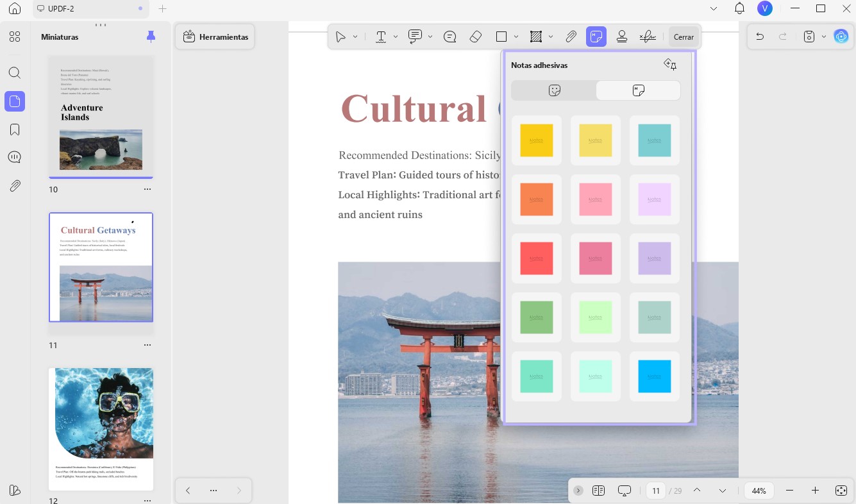Click the attachment paperclip tool in toolbar
Viewport: 856px width, 504px height.
click(x=571, y=37)
